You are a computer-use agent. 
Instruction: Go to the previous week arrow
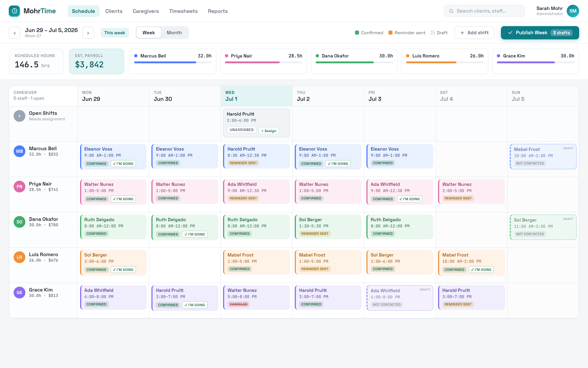click(x=15, y=33)
